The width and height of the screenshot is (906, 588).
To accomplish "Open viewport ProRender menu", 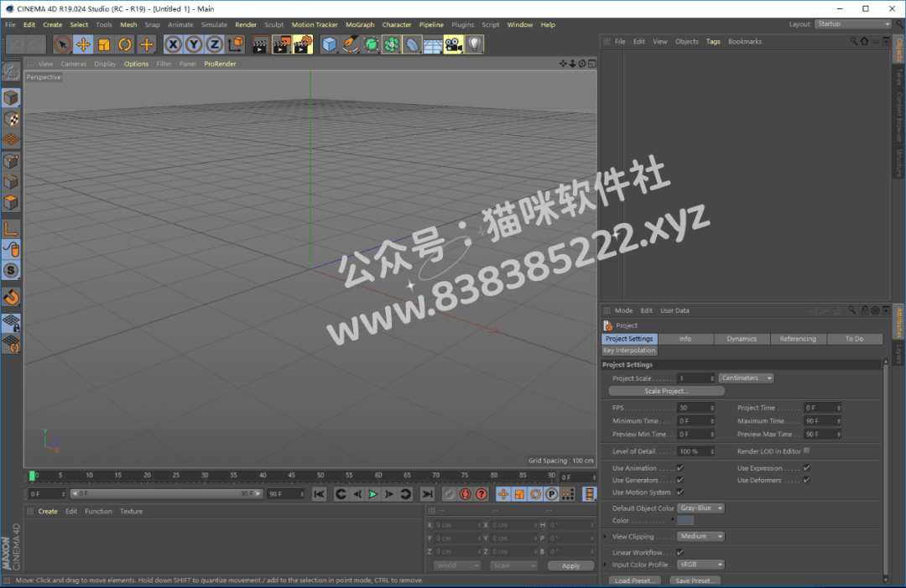I will click(x=220, y=64).
